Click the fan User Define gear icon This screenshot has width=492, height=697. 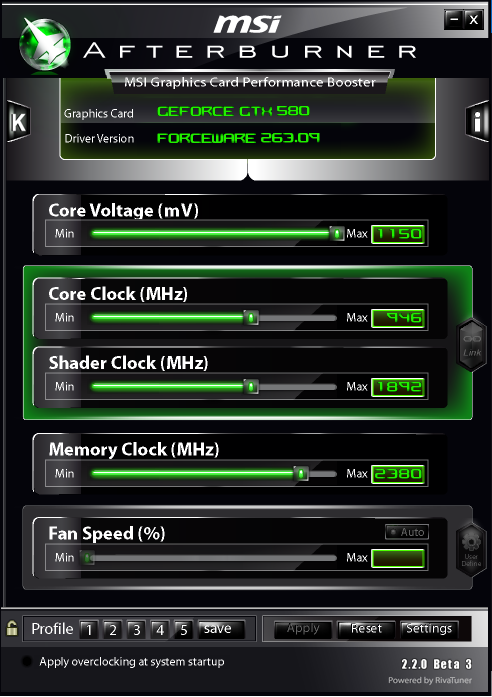[471, 551]
